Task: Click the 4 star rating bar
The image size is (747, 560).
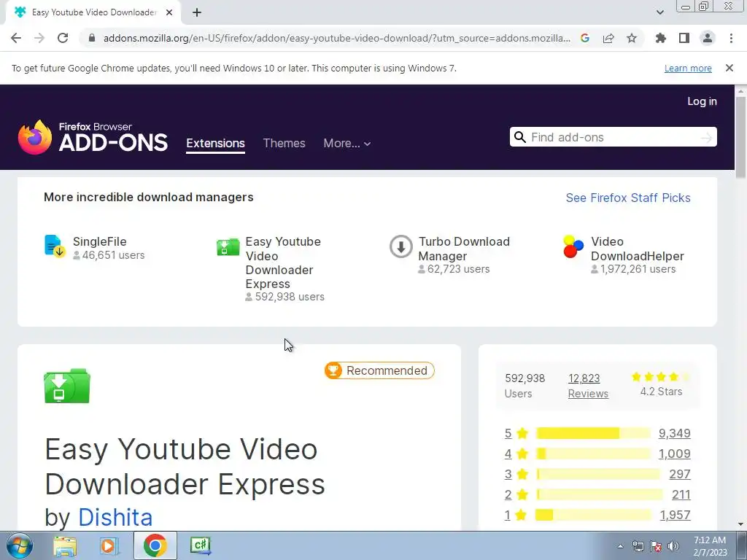Action: click(593, 454)
